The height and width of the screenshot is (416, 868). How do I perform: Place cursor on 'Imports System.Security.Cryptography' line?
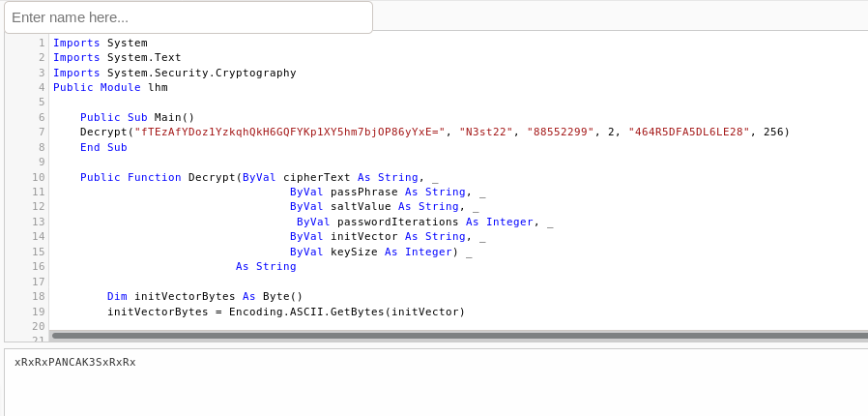pyautogui.click(x=174, y=73)
